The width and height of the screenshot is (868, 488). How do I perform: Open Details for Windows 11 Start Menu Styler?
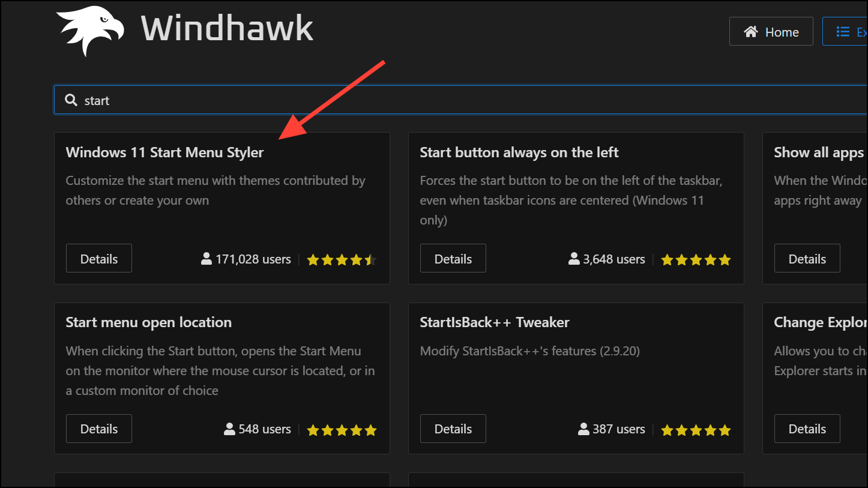click(x=99, y=259)
